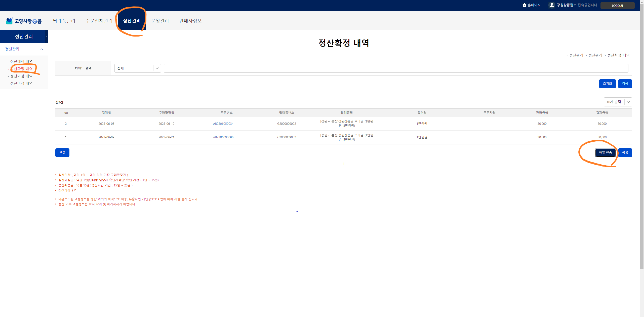Open the 답례품관리 menu
644x317 pixels.
64,21
